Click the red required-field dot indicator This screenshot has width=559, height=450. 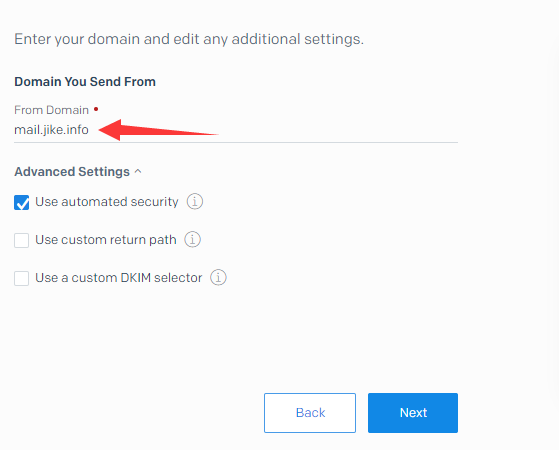coord(96,109)
